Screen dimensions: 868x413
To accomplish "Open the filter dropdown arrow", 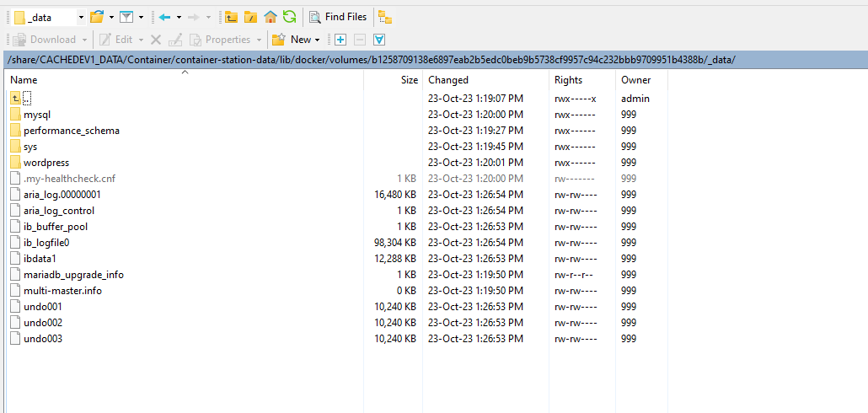I will click(141, 17).
